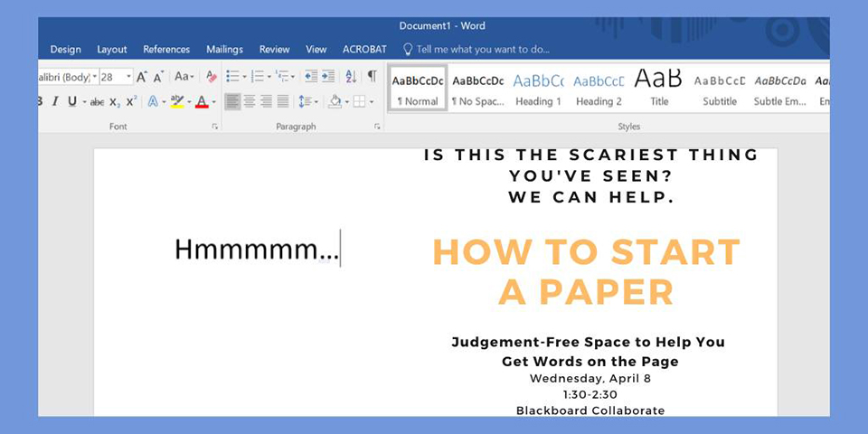Open the Layout ribbon tab

click(112, 49)
